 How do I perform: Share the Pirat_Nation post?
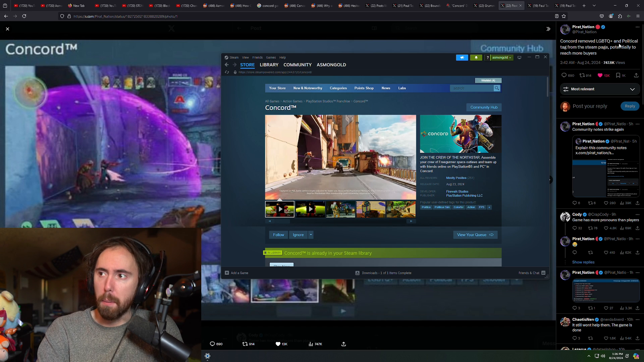[x=636, y=75]
